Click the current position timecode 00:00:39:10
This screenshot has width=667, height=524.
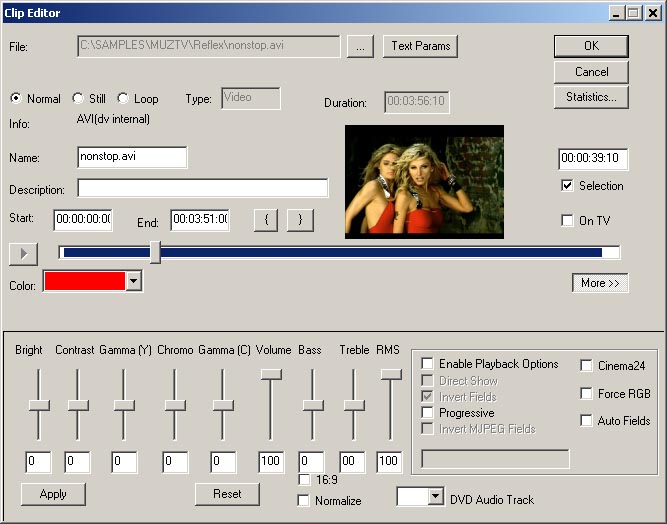tap(593, 159)
